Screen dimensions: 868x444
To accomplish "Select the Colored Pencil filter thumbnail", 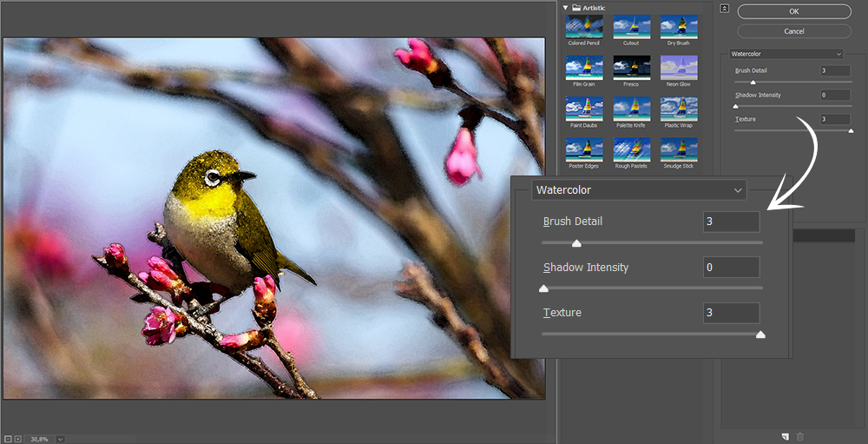I will [x=584, y=27].
